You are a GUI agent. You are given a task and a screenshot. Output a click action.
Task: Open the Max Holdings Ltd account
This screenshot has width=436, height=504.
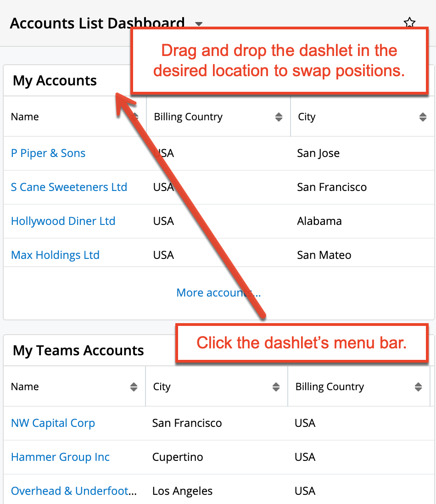pos(55,255)
